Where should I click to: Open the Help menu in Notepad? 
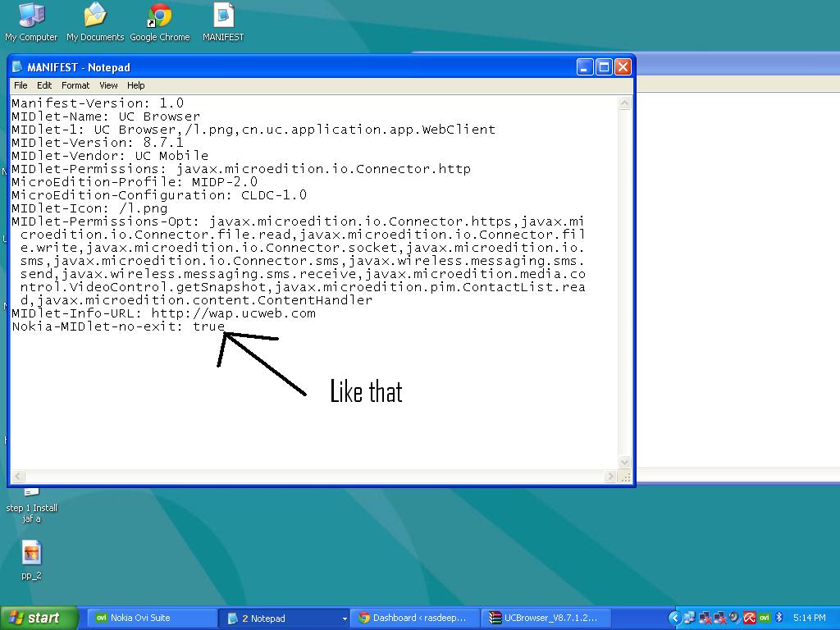point(135,85)
